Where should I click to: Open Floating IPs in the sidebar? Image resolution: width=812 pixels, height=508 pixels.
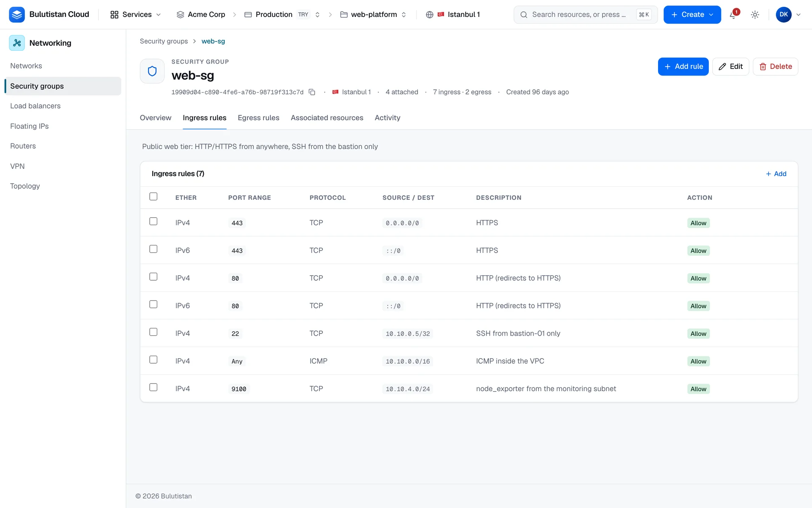[x=63, y=126]
